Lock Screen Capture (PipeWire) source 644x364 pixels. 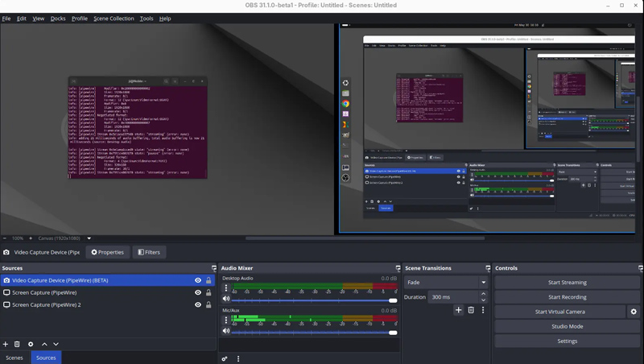[208, 292]
